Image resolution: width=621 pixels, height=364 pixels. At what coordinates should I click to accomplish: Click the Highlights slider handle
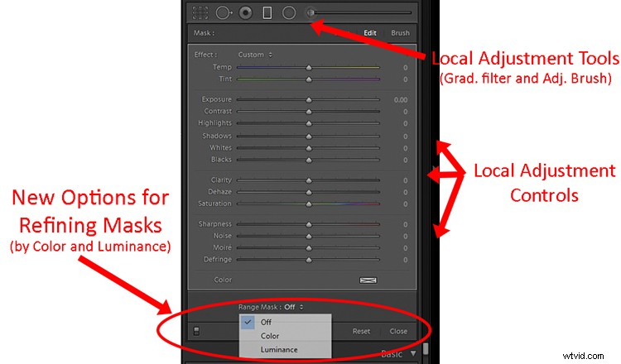point(309,123)
